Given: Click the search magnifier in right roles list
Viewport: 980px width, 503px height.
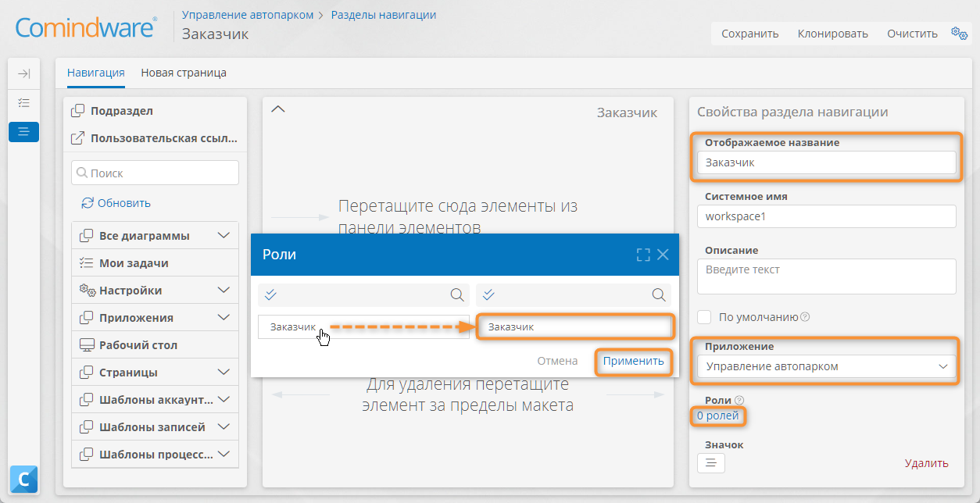Looking at the screenshot, I should [660, 295].
